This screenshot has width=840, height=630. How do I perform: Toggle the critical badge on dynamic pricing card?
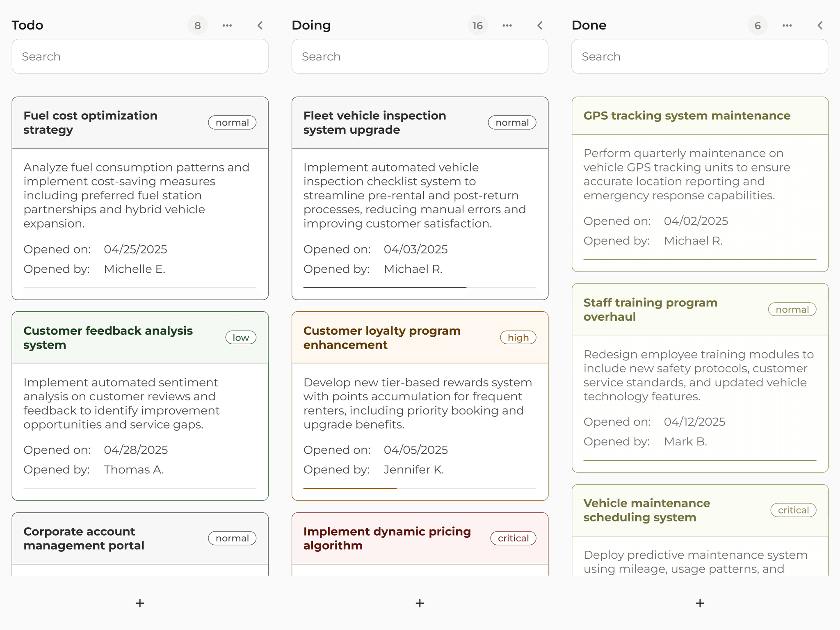(513, 538)
